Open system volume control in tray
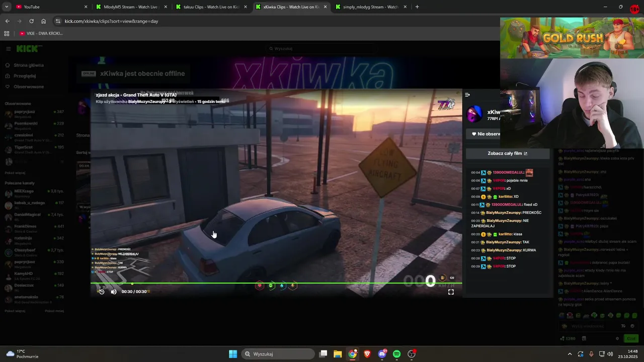The image size is (644, 362). [x=610, y=354]
